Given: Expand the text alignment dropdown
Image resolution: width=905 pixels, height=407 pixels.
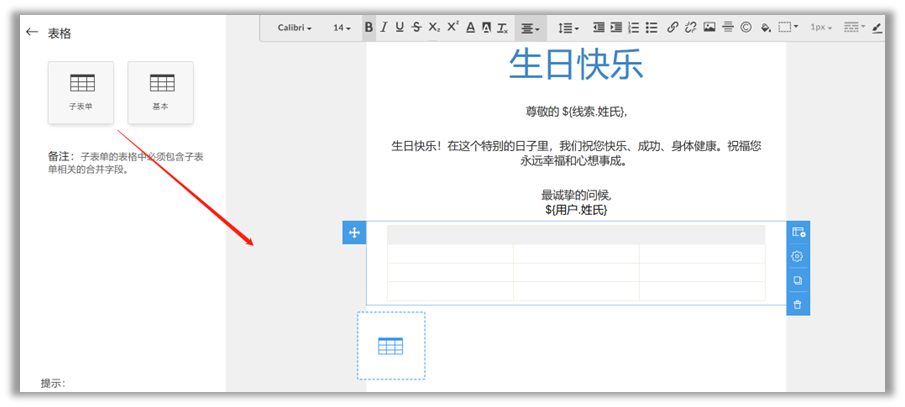Looking at the screenshot, I should tap(530, 28).
